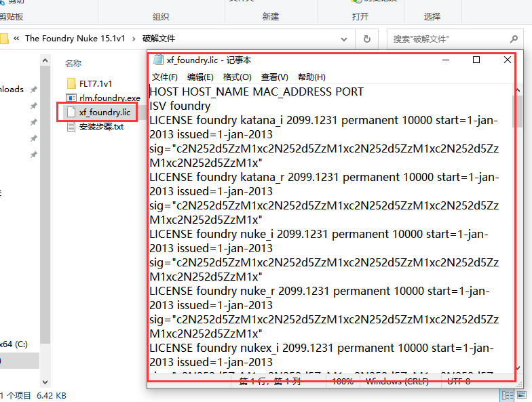
Task: Open the 编辑(E) menu in Notepad
Action: coord(200,77)
